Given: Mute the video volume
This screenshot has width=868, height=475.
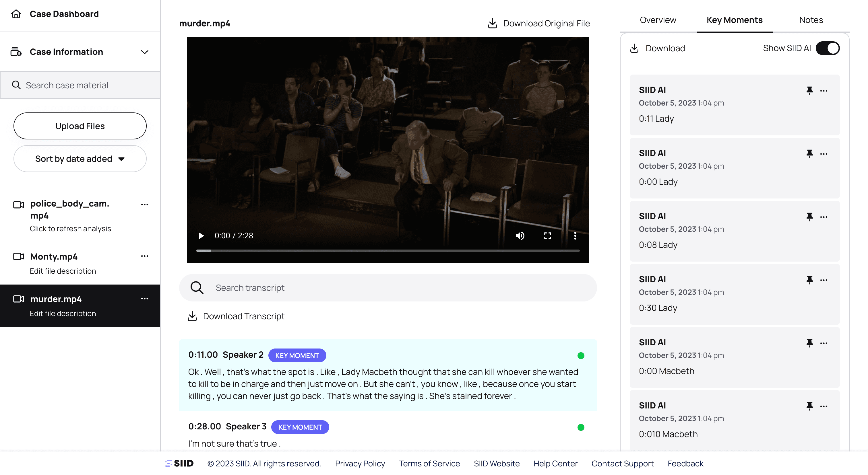Looking at the screenshot, I should click(520, 236).
